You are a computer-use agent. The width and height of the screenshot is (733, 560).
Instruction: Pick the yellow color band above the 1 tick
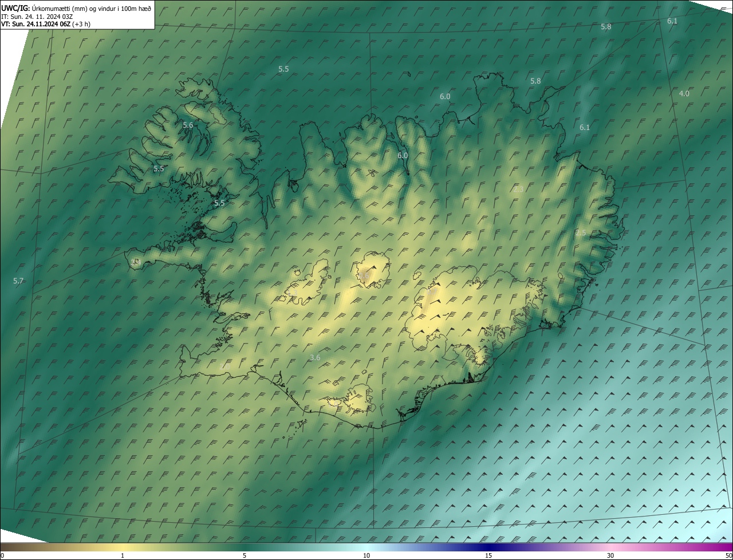(123, 547)
